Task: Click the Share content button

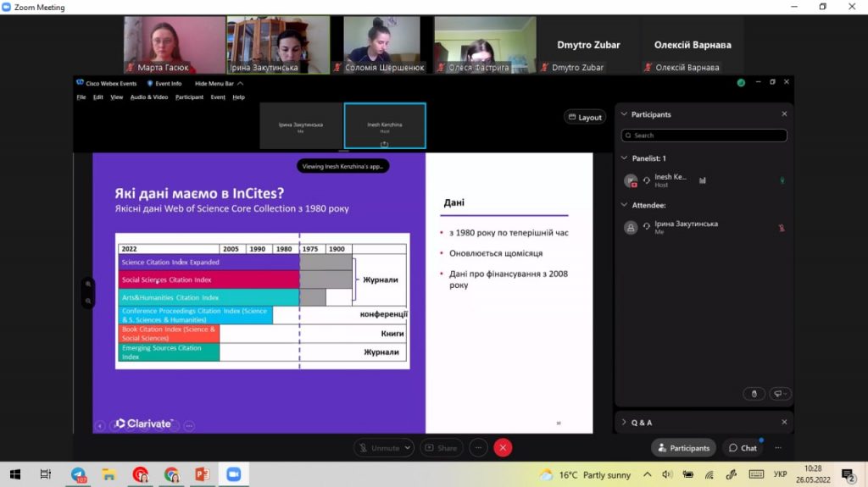Action: pos(441,448)
